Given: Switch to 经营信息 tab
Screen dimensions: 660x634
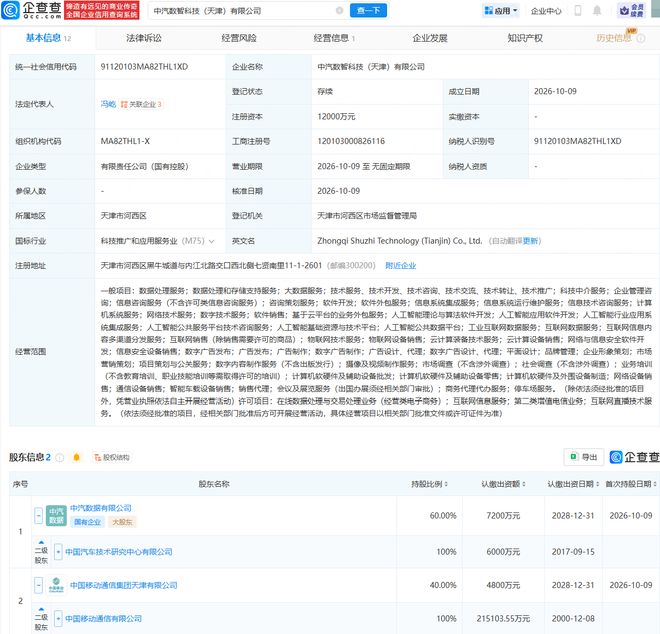Looking at the screenshot, I should click(x=334, y=38).
